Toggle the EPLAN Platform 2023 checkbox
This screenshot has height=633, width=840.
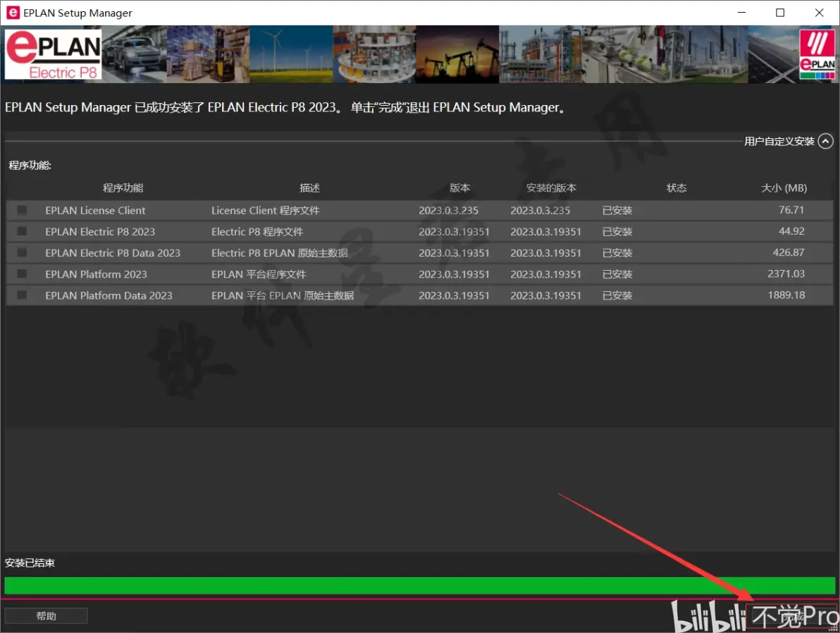22,274
